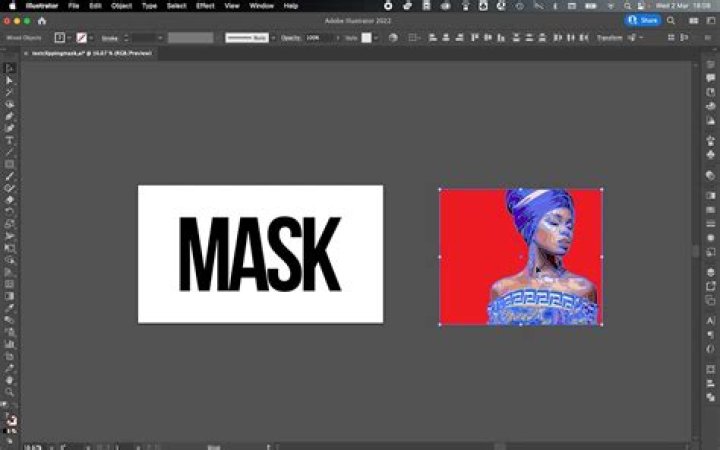Click the horizontal align center icon
The height and width of the screenshot is (450, 720).
(x=445, y=38)
